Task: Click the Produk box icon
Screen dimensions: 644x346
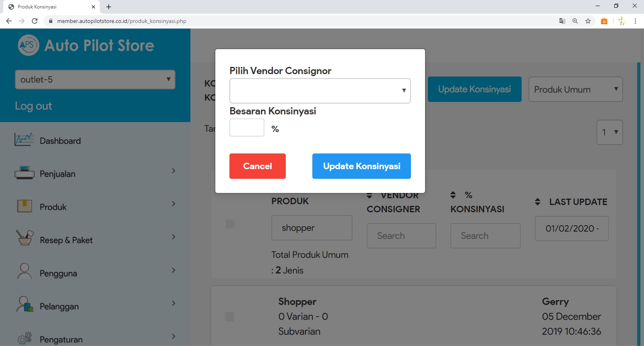Action: (x=24, y=206)
